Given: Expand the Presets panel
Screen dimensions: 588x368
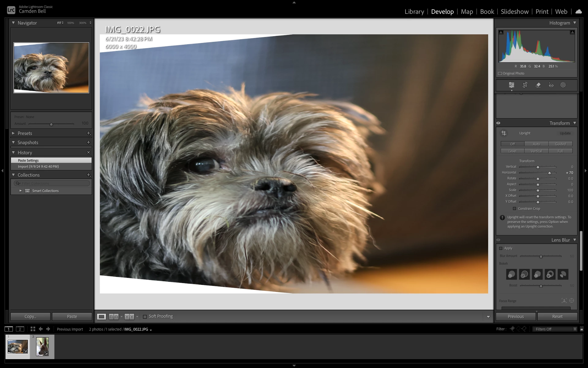Looking at the screenshot, I should [13, 133].
